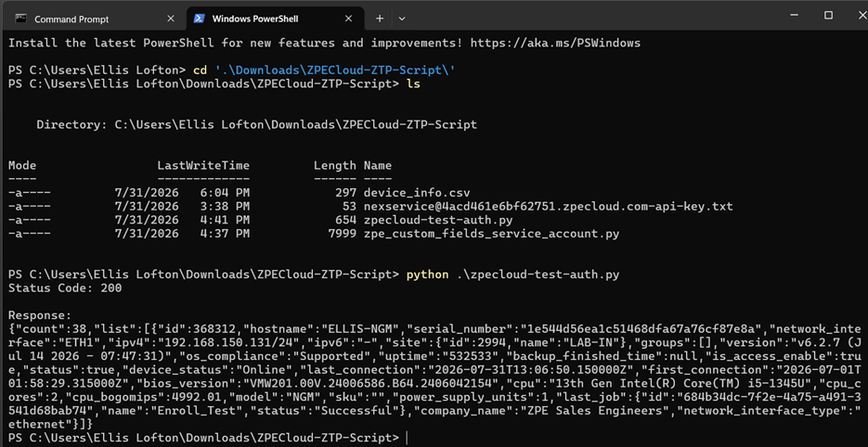Open a new terminal tab
The image size is (868, 447).
coord(379,19)
